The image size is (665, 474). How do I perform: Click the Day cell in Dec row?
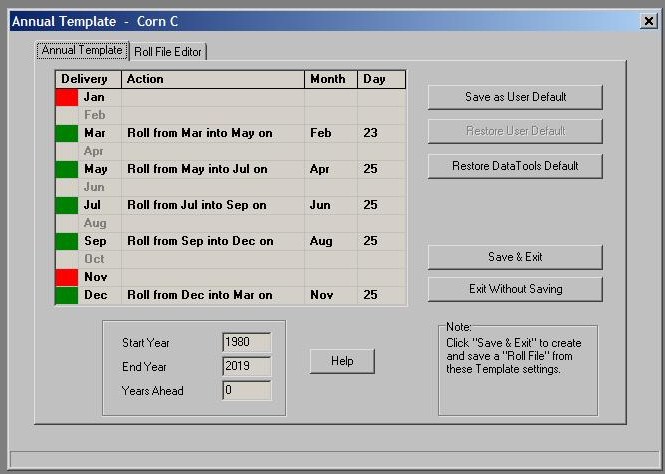click(x=381, y=295)
